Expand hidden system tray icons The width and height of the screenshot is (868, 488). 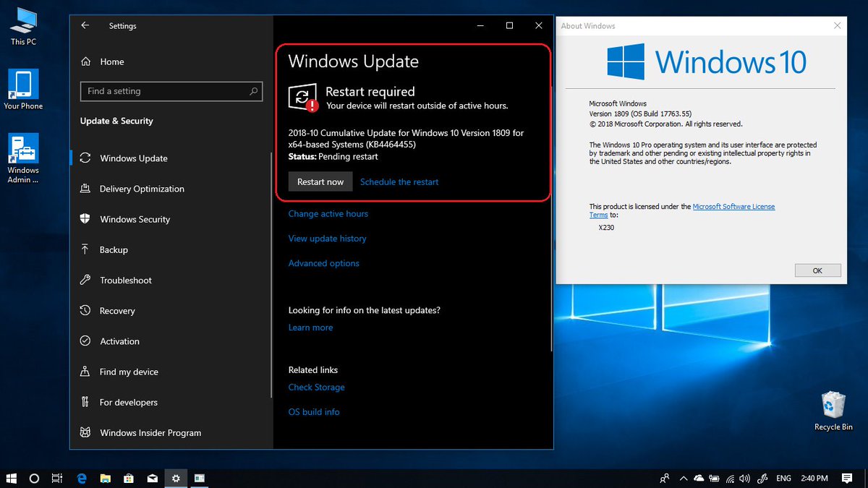(683, 478)
